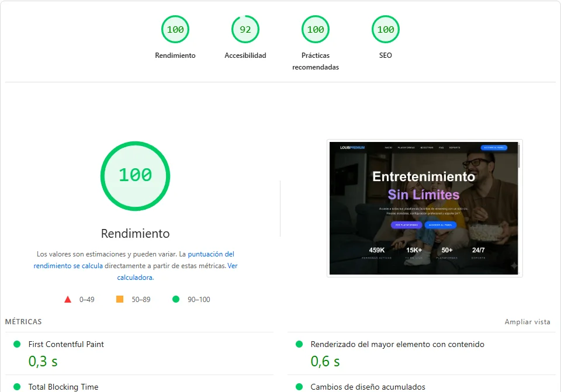This screenshot has height=392, width=561.
Task: Jump to the Accesibilidad category label
Action: coord(245,55)
